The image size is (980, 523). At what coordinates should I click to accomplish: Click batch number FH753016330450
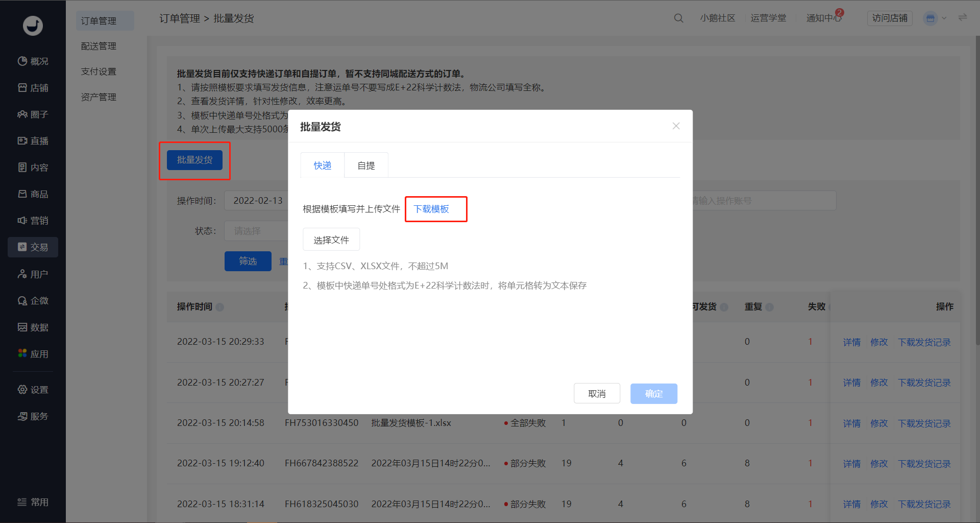[x=322, y=423]
